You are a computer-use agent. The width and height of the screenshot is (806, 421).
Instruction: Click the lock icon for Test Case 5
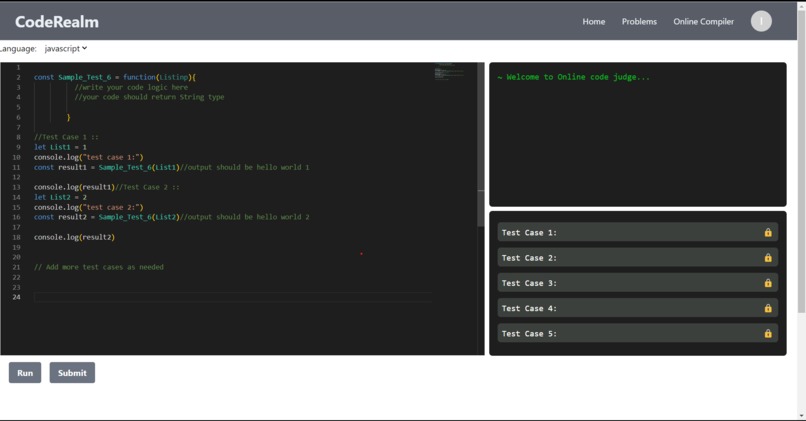[x=768, y=333]
